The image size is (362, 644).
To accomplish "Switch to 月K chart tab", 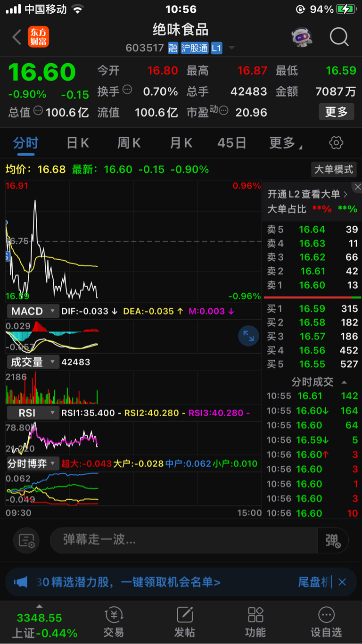I will (181, 143).
